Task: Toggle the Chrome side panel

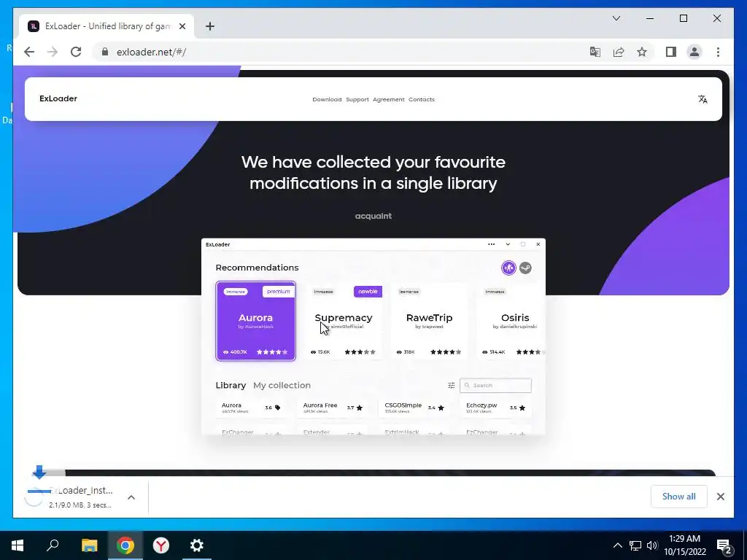Action: pos(671,52)
